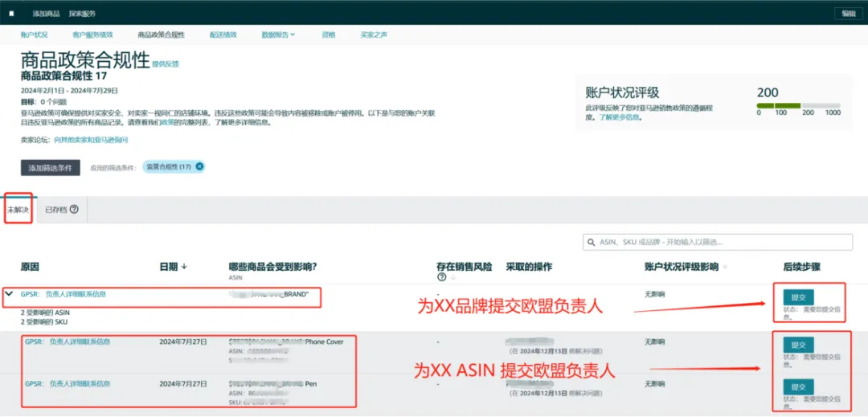Open 探索服务 in top bar
The width and height of the screenshot is (868, 417).
click(82, 14)
